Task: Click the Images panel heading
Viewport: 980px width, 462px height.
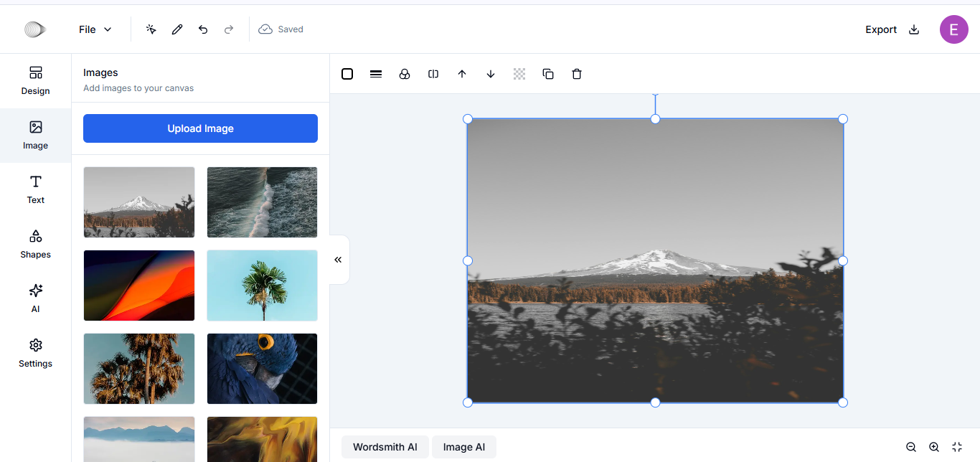Action: click(x=100, y=72)
